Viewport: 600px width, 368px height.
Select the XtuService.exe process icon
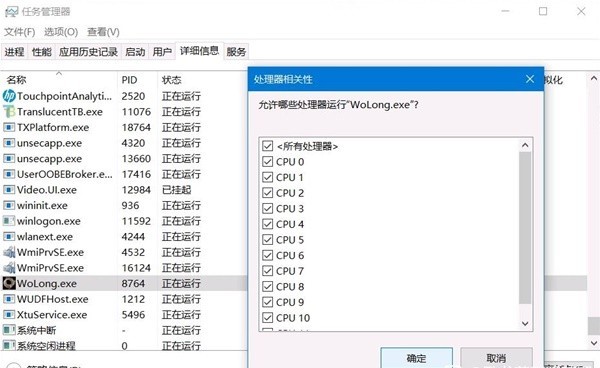9,315
